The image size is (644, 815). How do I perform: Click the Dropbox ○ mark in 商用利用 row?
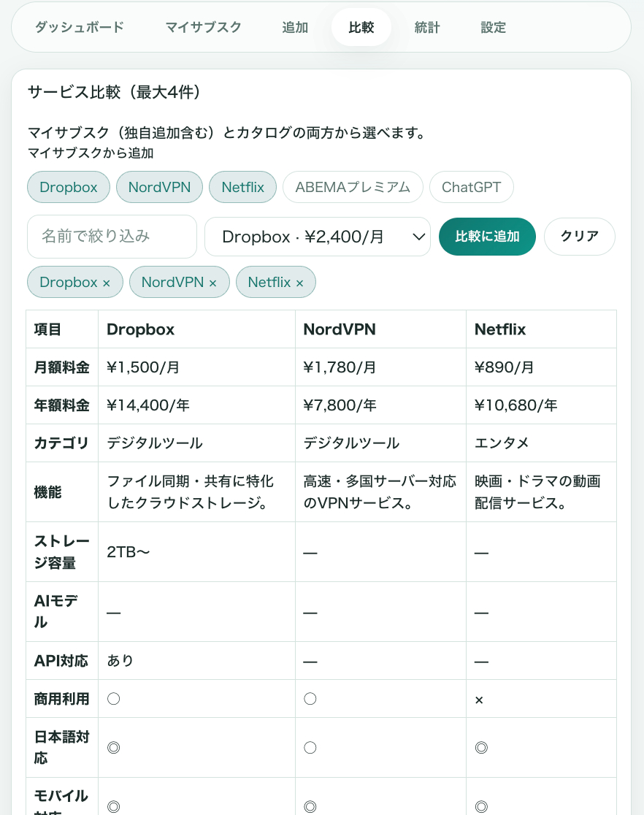113,699
